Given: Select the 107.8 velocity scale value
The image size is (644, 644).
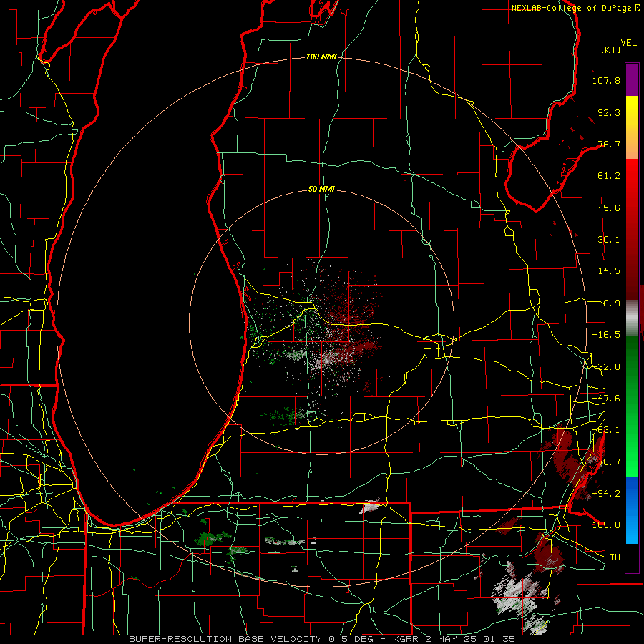Looking at the screenshot, I should click(606, 80).
